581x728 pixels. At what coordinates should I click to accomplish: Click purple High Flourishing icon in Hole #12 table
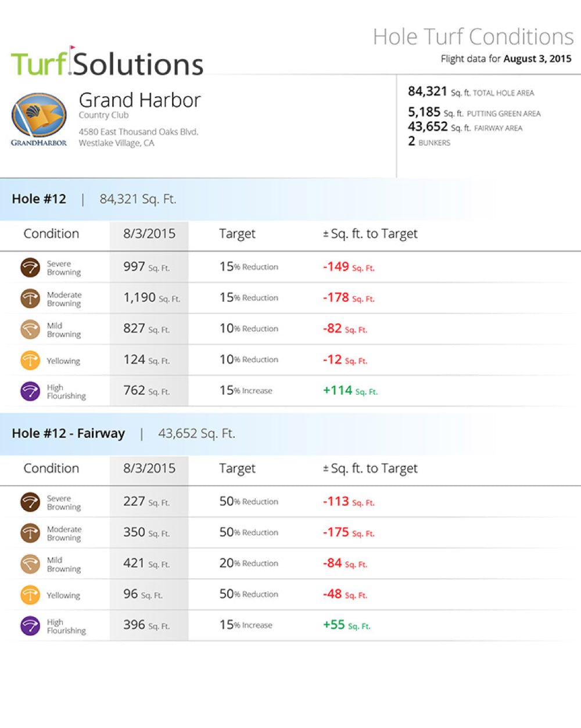coord(30,391)
